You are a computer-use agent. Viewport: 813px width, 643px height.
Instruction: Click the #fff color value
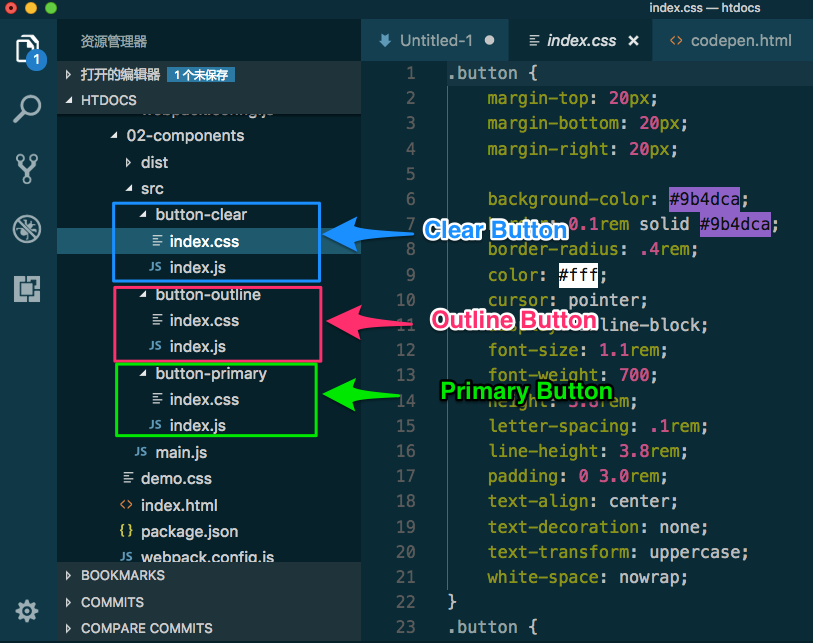point(578,274)
